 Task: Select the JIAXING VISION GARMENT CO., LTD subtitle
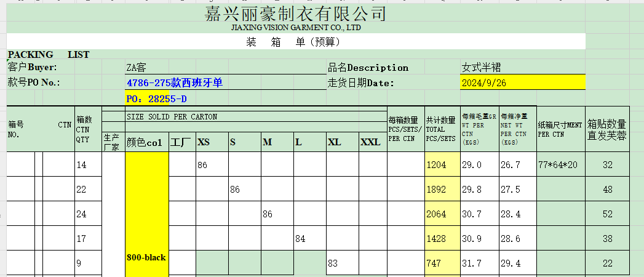tap(295, 28)
